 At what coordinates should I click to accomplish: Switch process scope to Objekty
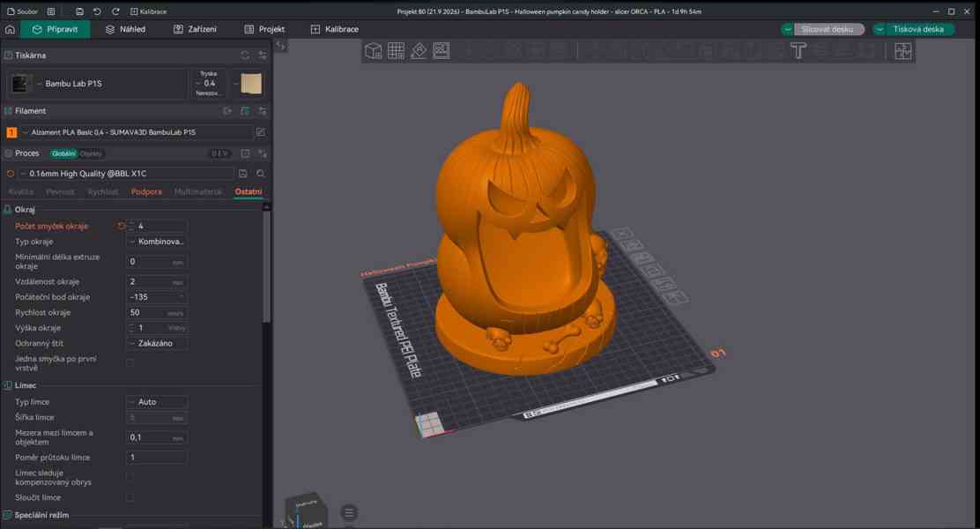point(91,153)
